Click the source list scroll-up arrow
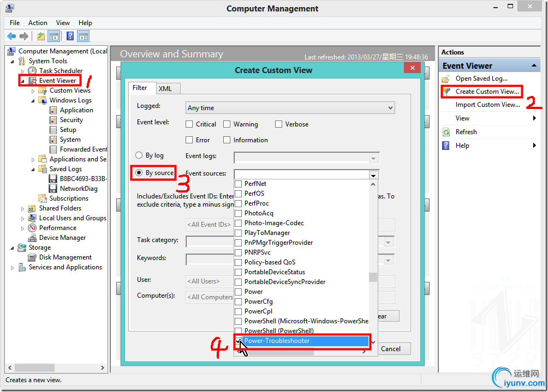 (x=373, y=185)
